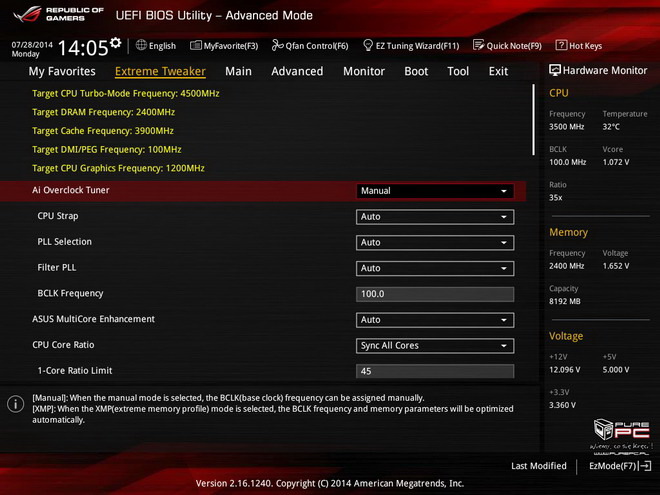This screenshot has height=495, width=660.
Task: Click the Republic of Gamers logo
Action: click(x=59, y=14)
